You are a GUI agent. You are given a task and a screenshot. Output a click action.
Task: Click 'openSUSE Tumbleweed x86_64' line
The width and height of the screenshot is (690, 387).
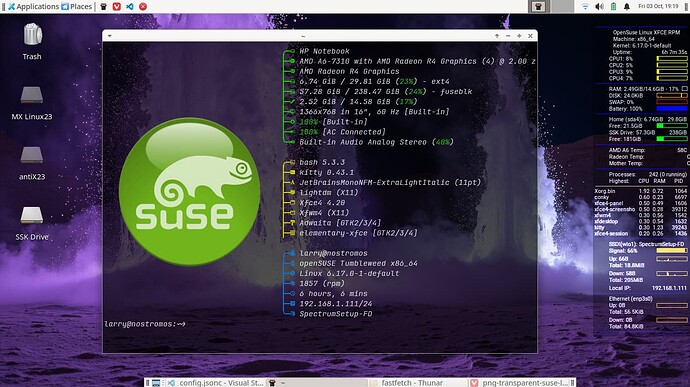[359, 264]
